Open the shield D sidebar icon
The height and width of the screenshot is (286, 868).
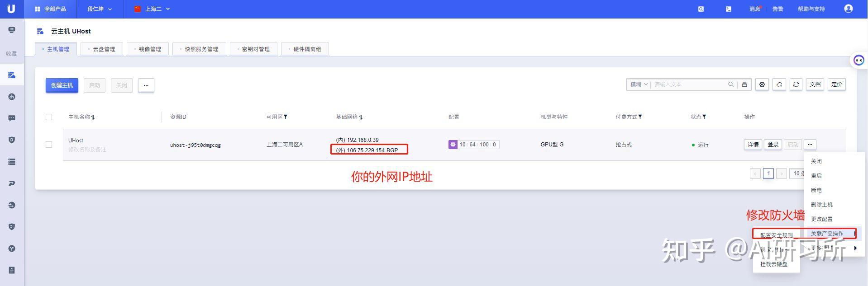point(12,140)
